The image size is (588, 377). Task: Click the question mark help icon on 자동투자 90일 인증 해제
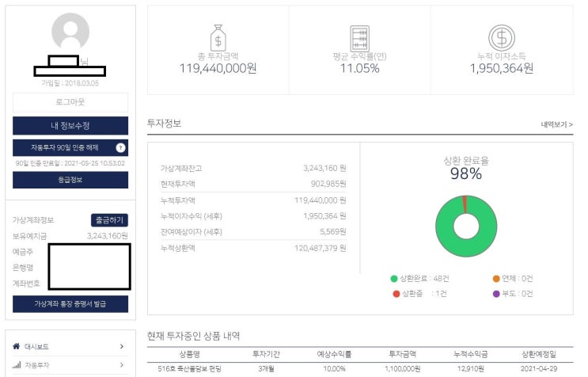(120, 148)
